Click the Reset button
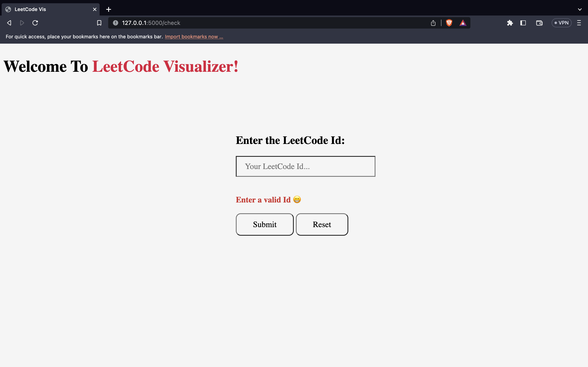This screenshot has height=367, width=588. [x=322, y=224]
